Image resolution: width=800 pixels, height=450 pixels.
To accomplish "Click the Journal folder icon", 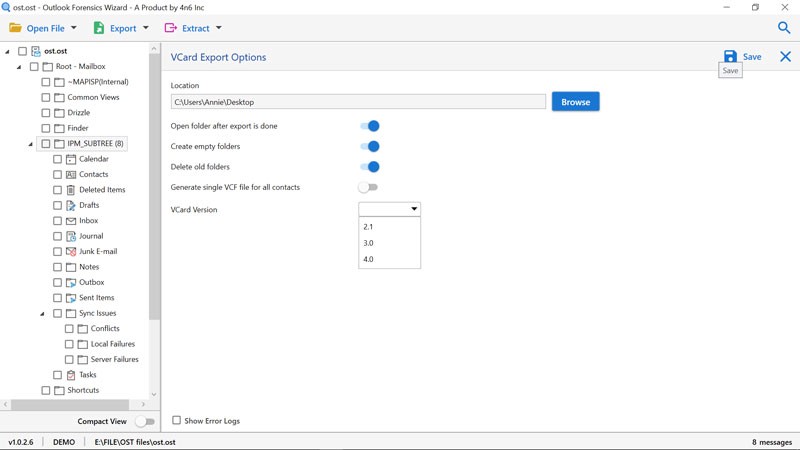I will [71, 236].
